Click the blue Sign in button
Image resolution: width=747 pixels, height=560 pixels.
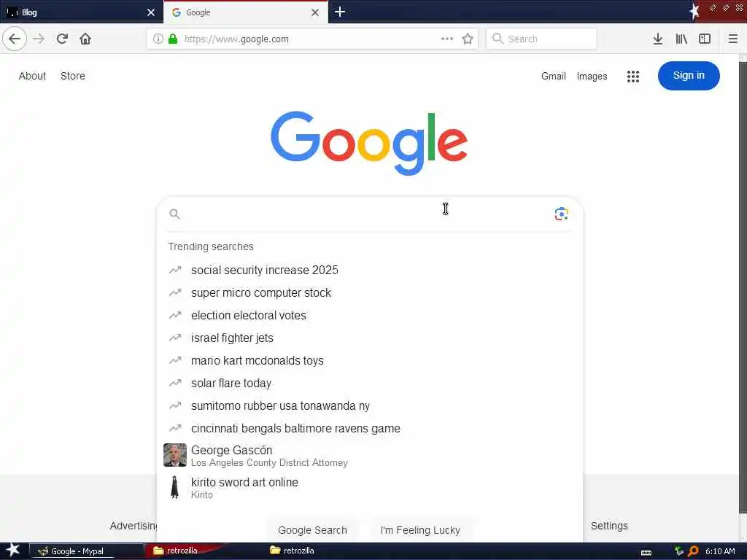pyautogui.click(x=689, y=76)
